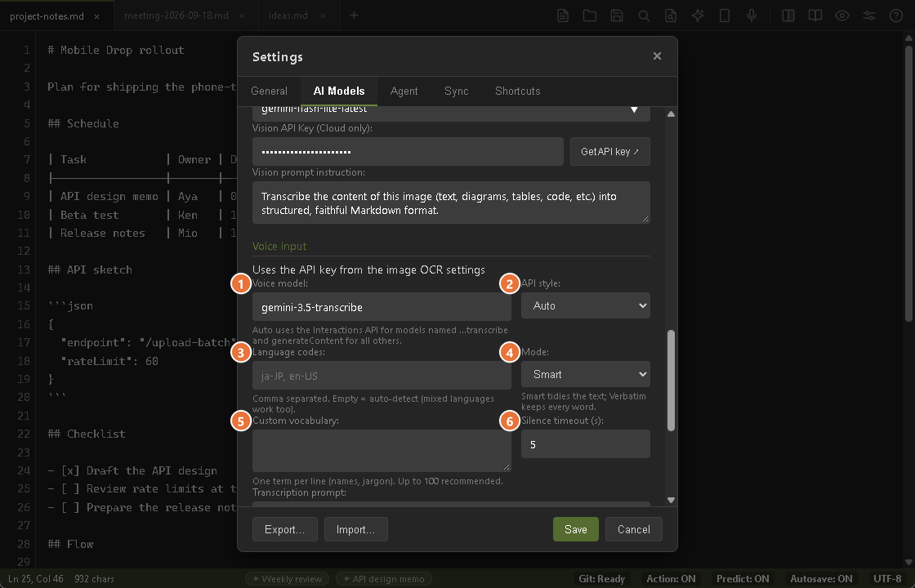915x588 pixels.
Task: Click the '[x] Draft the API design' line
Action: tap(132, 470)
